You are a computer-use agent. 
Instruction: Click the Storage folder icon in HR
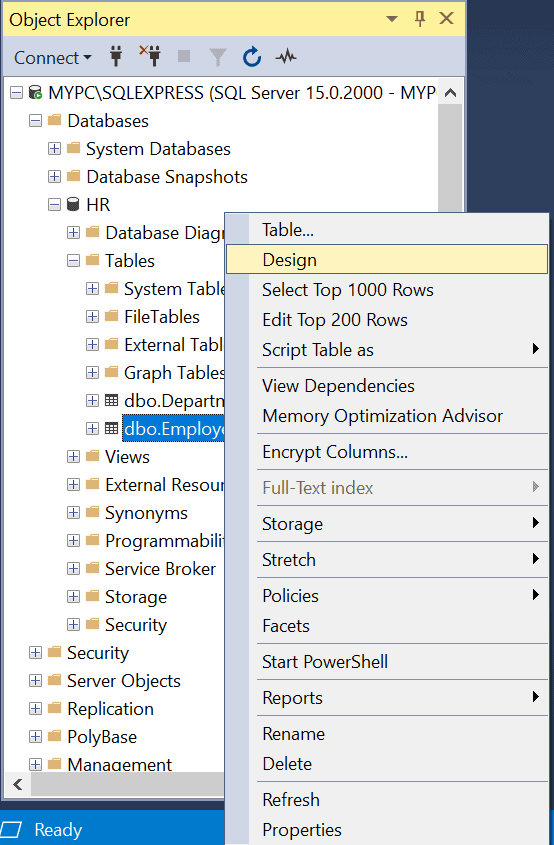pos(92,597)
